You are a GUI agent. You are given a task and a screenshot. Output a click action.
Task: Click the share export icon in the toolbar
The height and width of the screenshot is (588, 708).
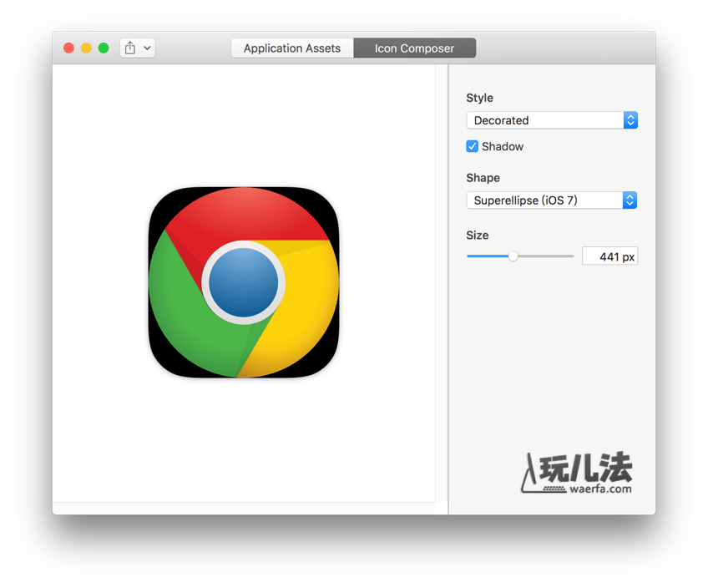130,48
